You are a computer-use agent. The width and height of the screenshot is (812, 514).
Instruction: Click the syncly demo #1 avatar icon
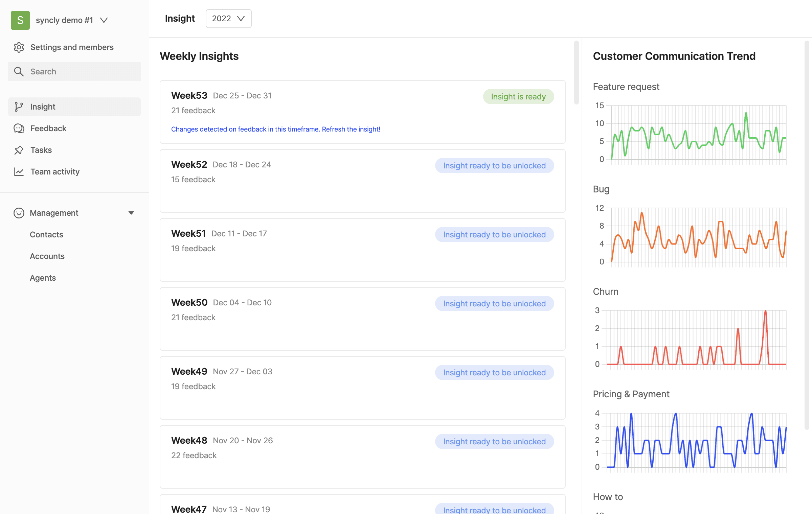(20, 20)
